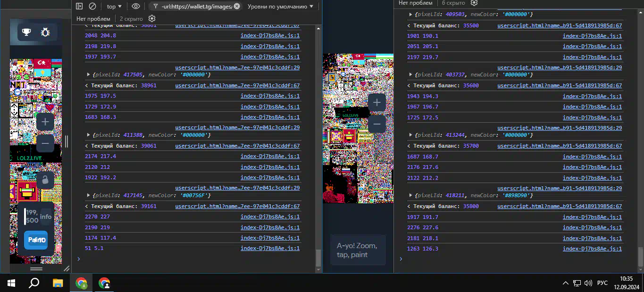Expand object with pixelId 417145
The width and height of the screenshot is (644, 292).
click(x=88, y=195)
